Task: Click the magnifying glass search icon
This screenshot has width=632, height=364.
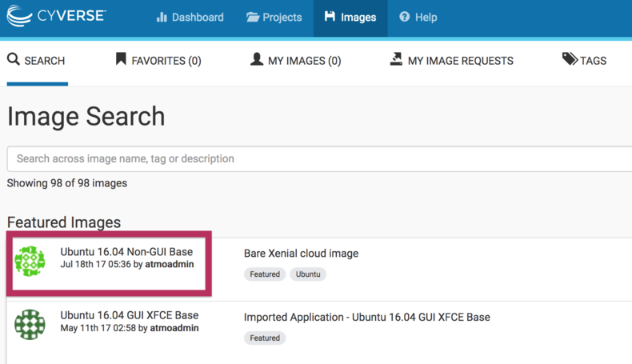Action: 14,59
